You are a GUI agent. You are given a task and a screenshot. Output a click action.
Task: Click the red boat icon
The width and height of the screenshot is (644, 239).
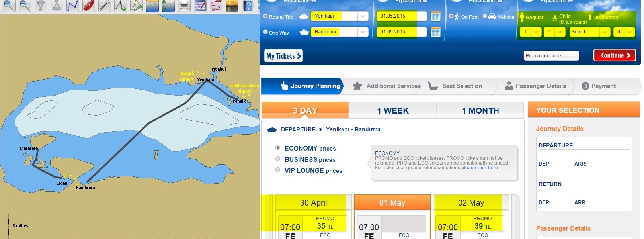pyautogui.click(x=88, y=6)
